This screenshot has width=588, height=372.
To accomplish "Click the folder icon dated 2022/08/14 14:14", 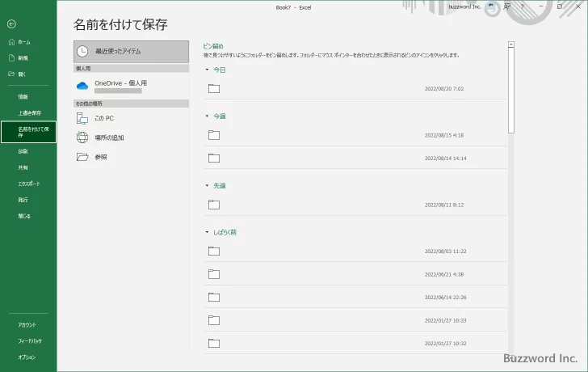I will click(x=214, y=158).
